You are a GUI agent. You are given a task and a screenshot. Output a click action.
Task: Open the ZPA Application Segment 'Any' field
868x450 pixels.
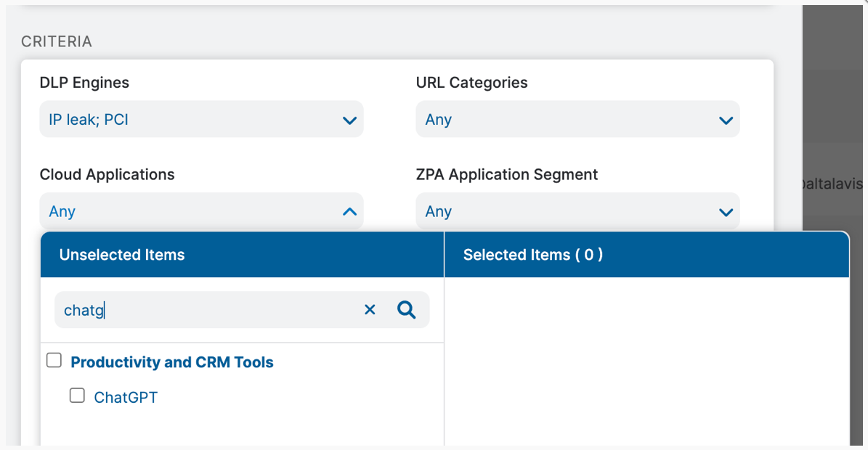coord(567,211)
